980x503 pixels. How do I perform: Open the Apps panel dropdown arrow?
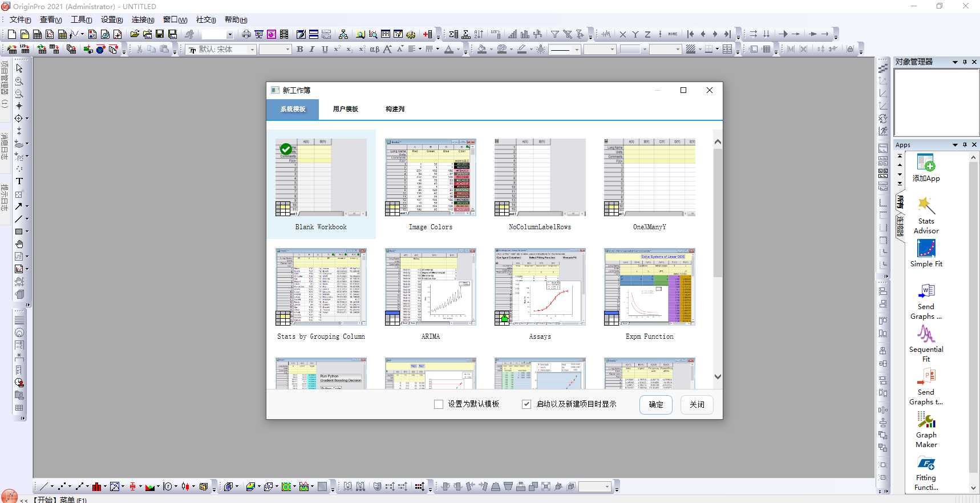pyautogui.click(x=955, y=145)
